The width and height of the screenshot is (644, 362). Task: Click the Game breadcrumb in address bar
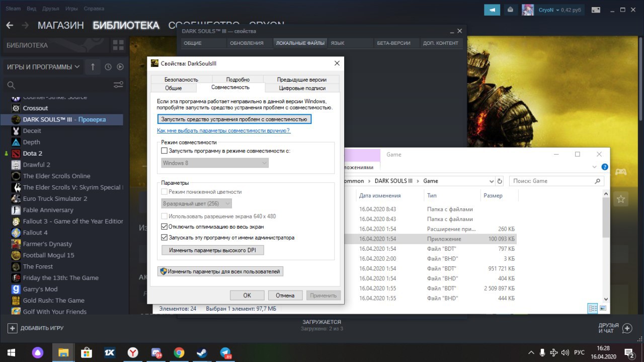431,181
